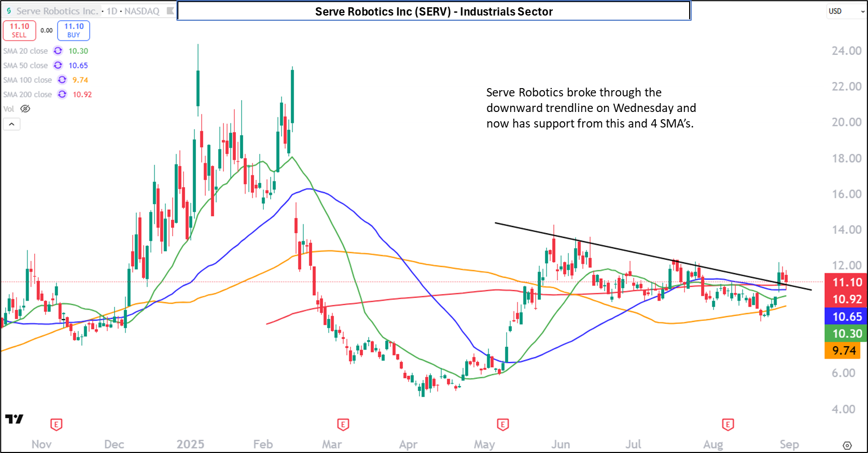
Task: Click the refresh icon beside SMA 200 close
Action: coord(62,94)
